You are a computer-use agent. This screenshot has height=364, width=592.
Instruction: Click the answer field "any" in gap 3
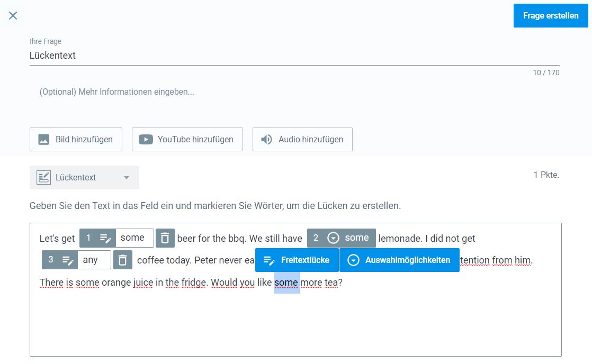pyautogui.click(x=93, y=260)
